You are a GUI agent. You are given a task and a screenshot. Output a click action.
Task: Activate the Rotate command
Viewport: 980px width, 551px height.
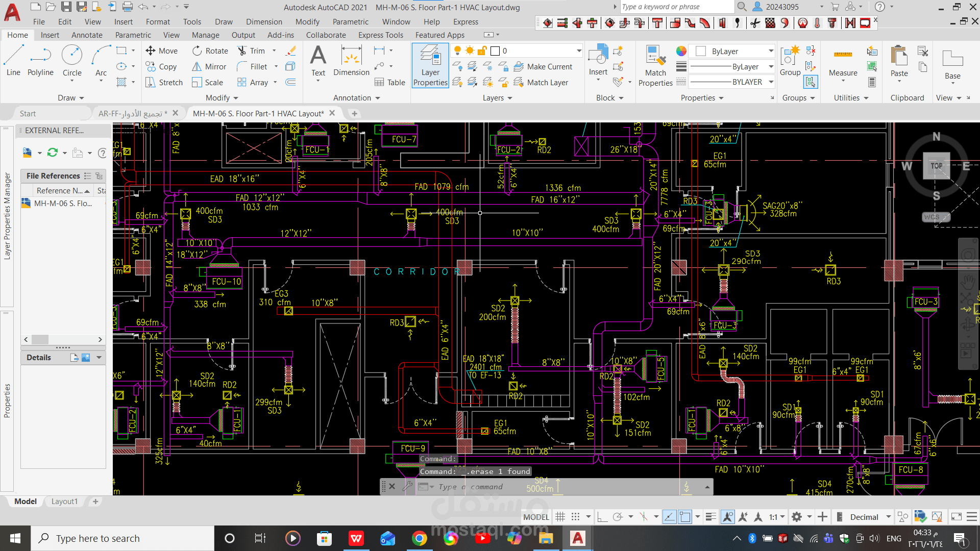[x=210, y=51]
